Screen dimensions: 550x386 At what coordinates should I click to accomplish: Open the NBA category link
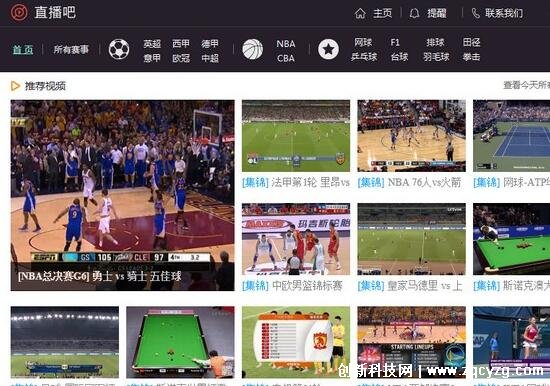click(286, 44)
